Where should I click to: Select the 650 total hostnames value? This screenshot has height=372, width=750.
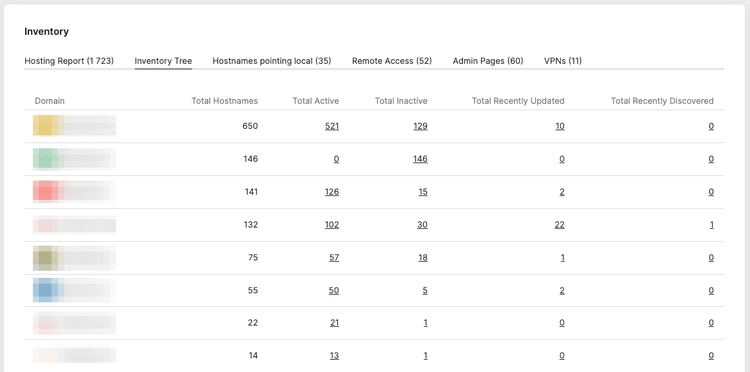[x=250, y=126]
